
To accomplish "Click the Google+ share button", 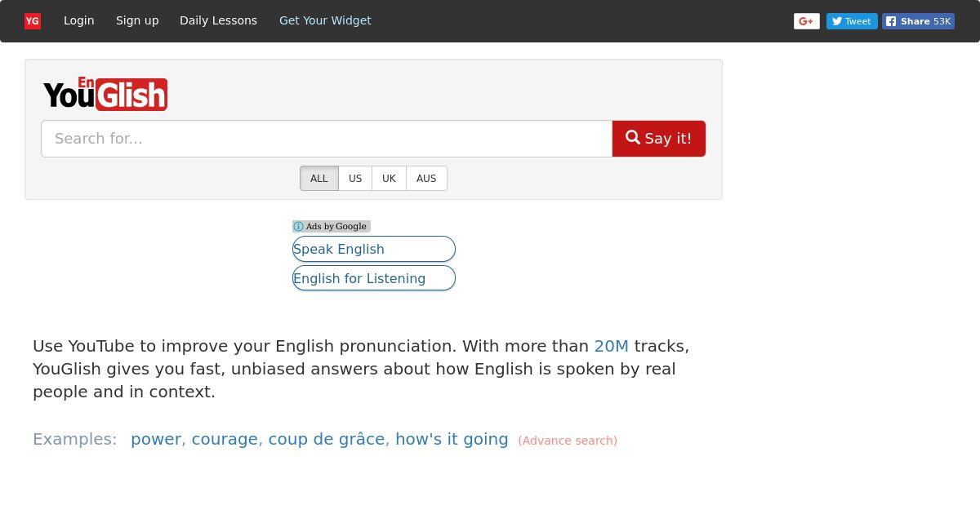I will coord(807,21).
